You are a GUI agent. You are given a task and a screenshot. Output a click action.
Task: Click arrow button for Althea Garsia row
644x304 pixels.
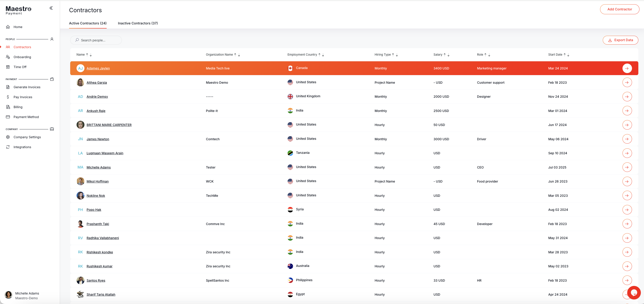pos(627,82)
